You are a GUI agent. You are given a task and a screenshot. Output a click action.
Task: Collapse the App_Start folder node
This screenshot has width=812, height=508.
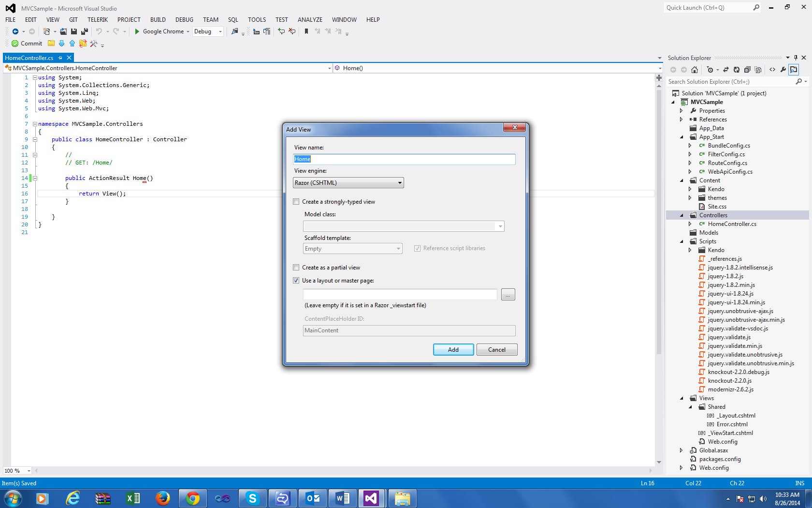point(682,137)
